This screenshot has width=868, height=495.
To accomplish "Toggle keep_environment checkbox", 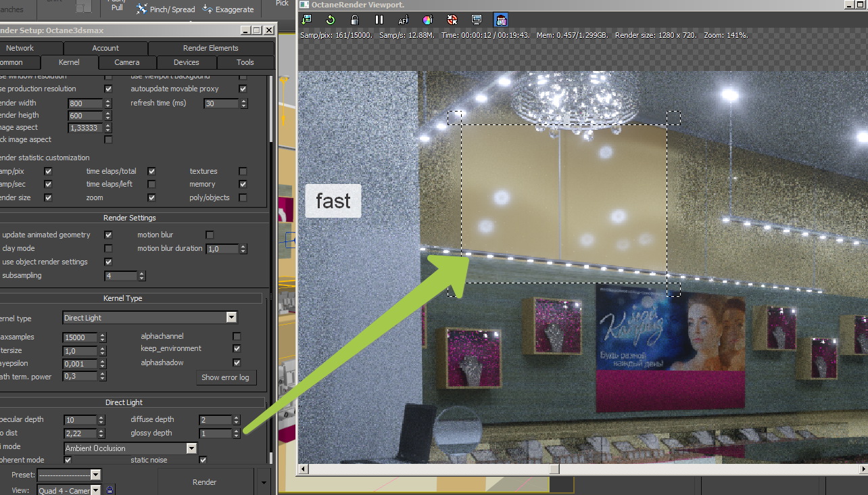I will tap(237, 348).
